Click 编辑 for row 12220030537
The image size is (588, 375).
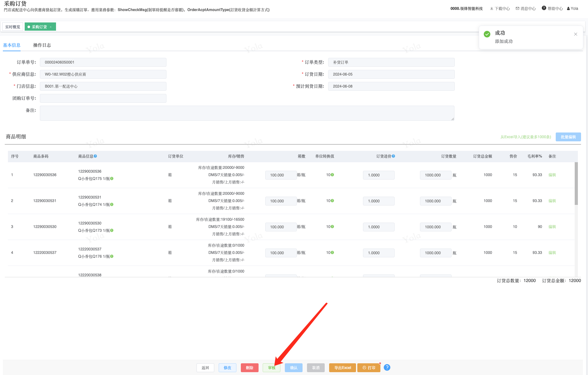tap(552, 253)
